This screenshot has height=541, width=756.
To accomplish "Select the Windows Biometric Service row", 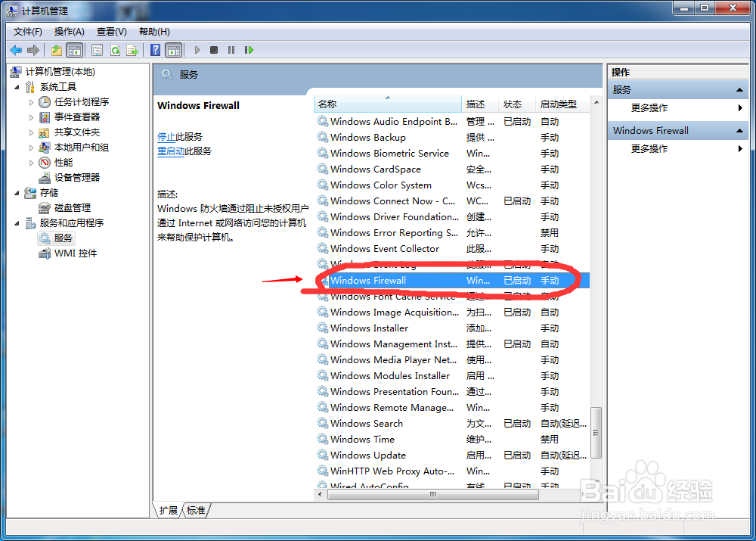I will (452, 154).
